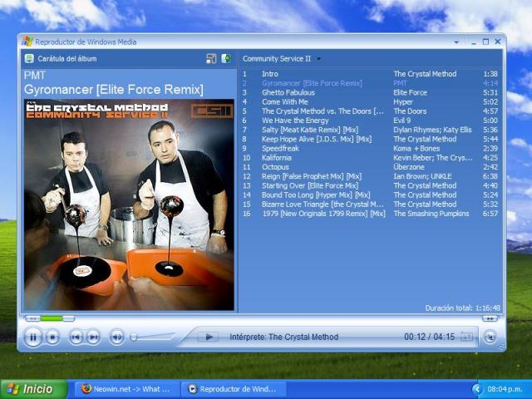Click artist Evil 9

pyautogui.click(x=402, y=121)
